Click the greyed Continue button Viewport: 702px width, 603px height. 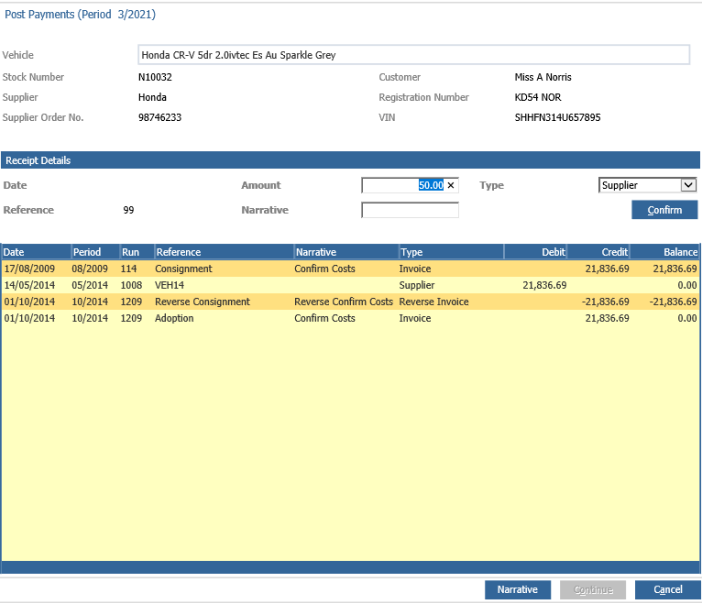tap(593, 590)
